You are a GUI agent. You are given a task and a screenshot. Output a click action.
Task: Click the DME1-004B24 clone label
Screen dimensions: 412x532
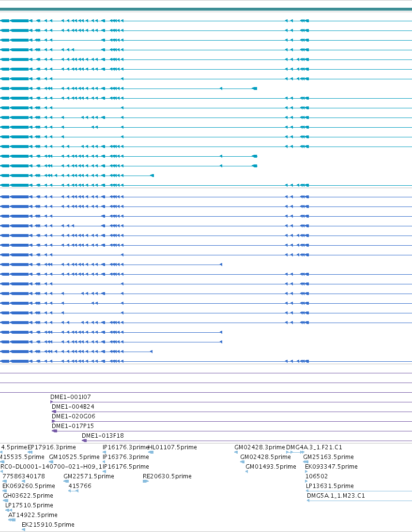(73, 406)
